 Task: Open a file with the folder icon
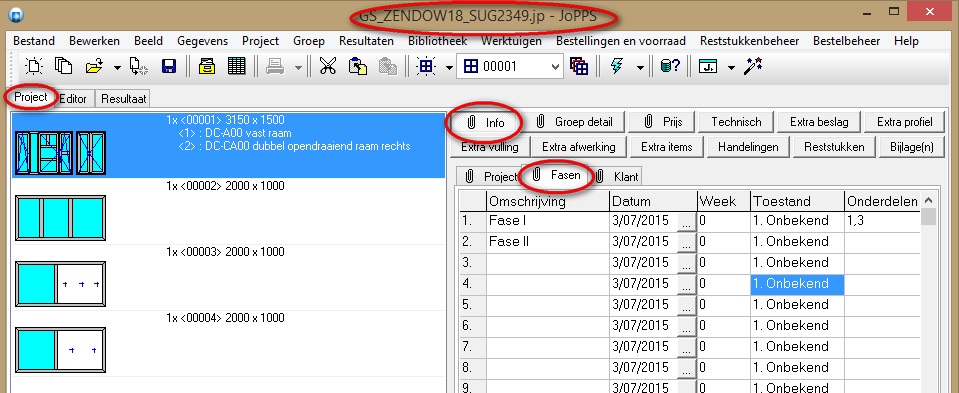click(94, 66)
